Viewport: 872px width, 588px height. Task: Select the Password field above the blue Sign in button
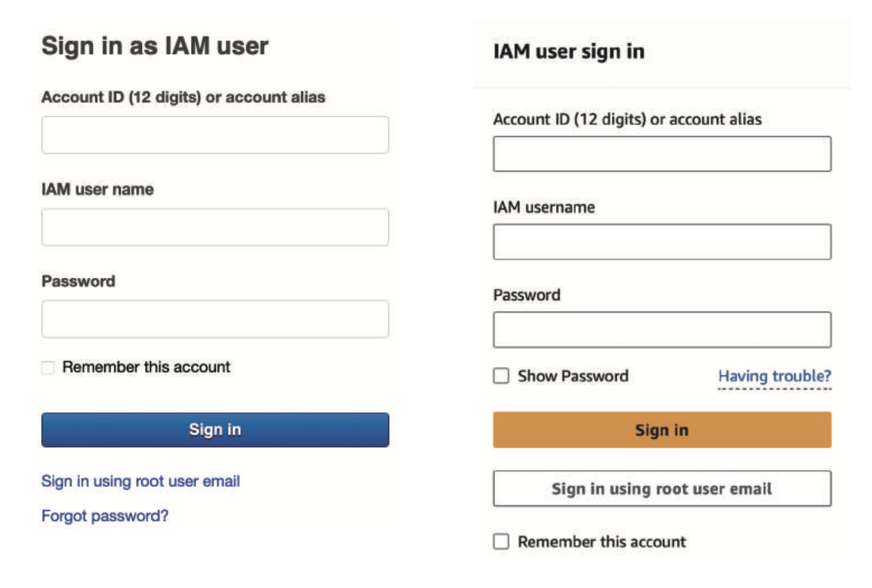click(x=215, y=319)
